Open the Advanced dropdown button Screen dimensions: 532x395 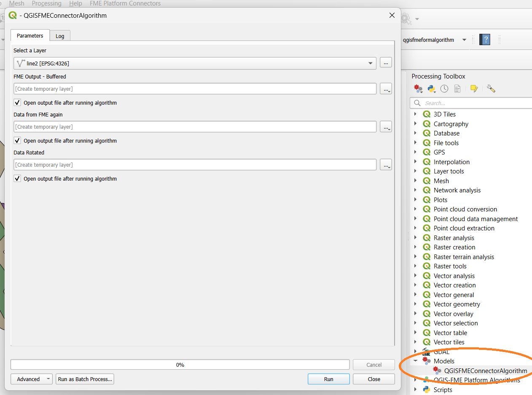[x=32, y=379]
